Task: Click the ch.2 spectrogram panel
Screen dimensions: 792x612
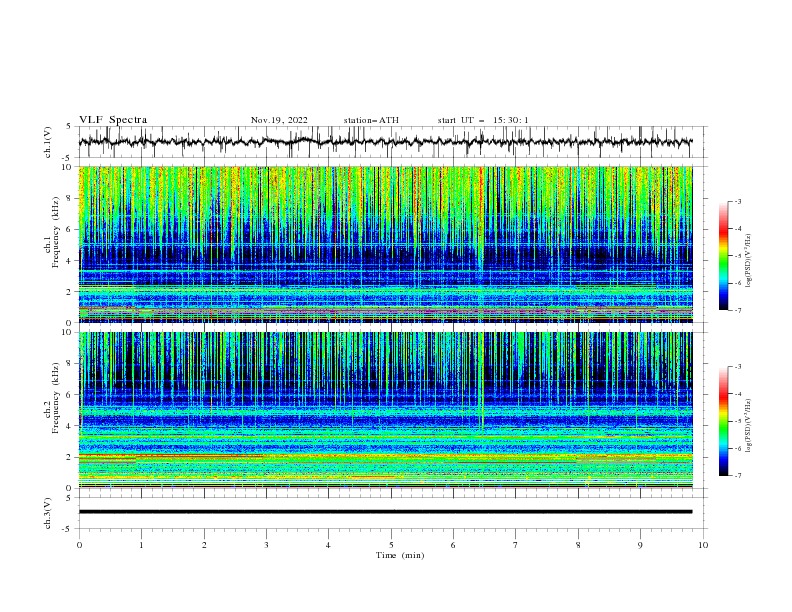Action: (386, 410)
